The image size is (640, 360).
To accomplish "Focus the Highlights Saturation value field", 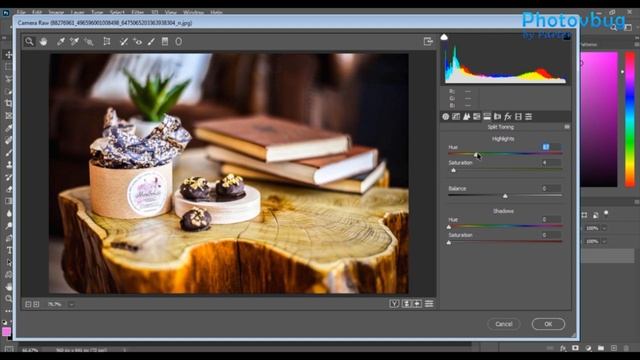I will pyautogui.click(x=551, y=162).
